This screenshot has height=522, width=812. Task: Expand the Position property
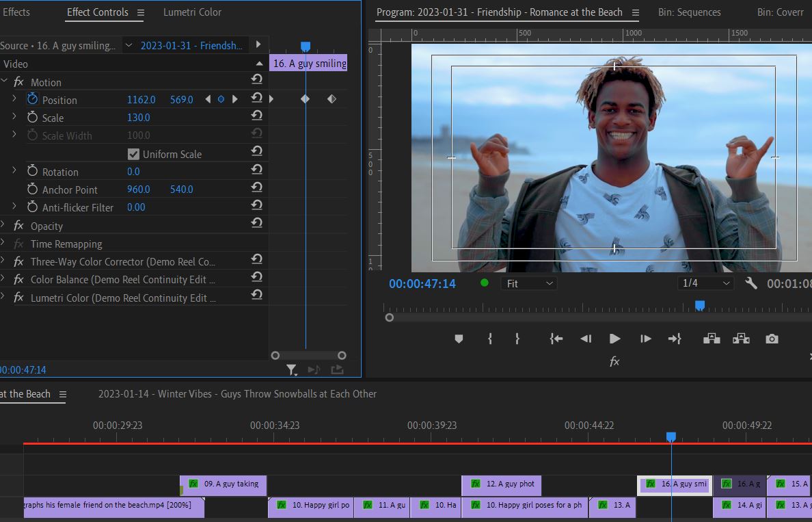click(x=14, y=98)
